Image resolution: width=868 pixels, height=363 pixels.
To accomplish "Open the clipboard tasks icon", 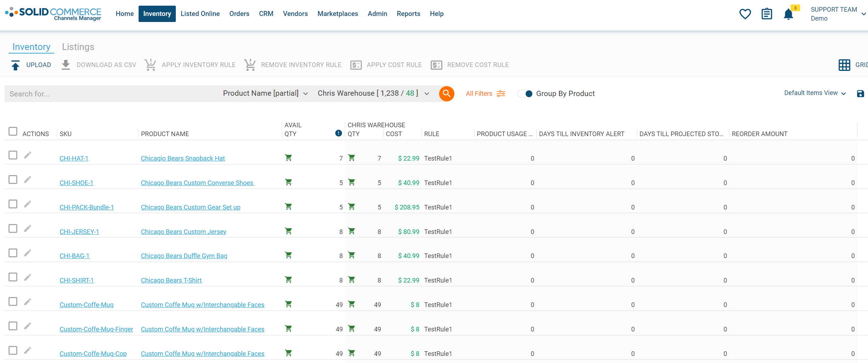I will point(767,14).
